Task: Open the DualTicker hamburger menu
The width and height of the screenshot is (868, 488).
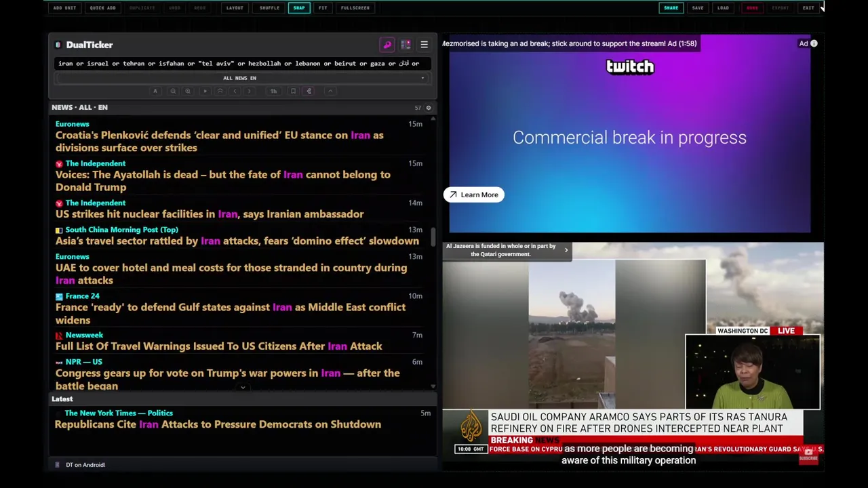Action: pyautogui.click(x=424, y=45)
